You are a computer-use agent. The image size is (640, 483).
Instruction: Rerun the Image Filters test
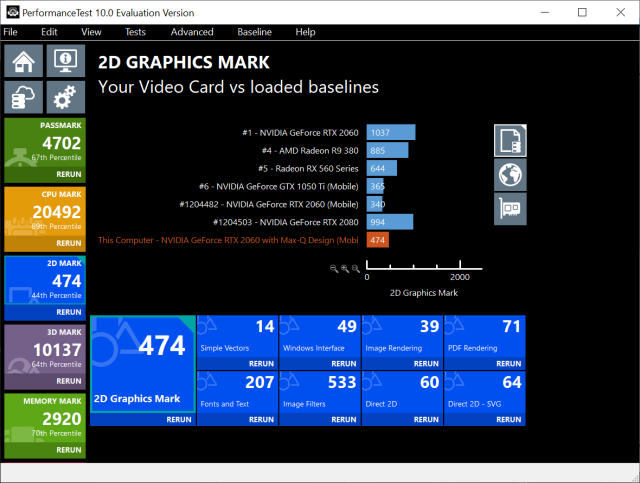(344, 420)
